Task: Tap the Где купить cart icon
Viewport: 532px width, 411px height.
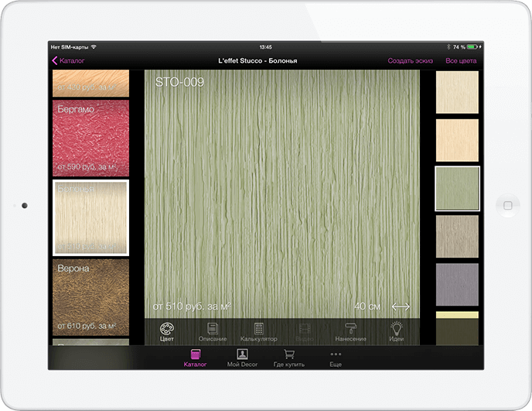Action: click(289, 358)
